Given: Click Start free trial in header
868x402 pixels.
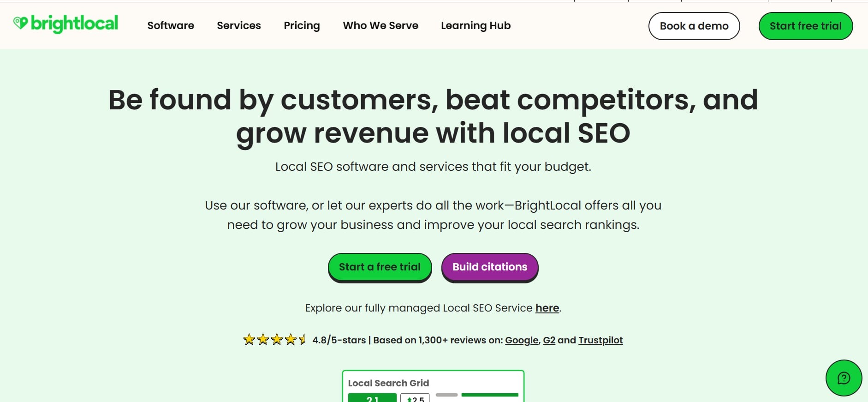Looking at the screenshot, I should tap(805, 26).
